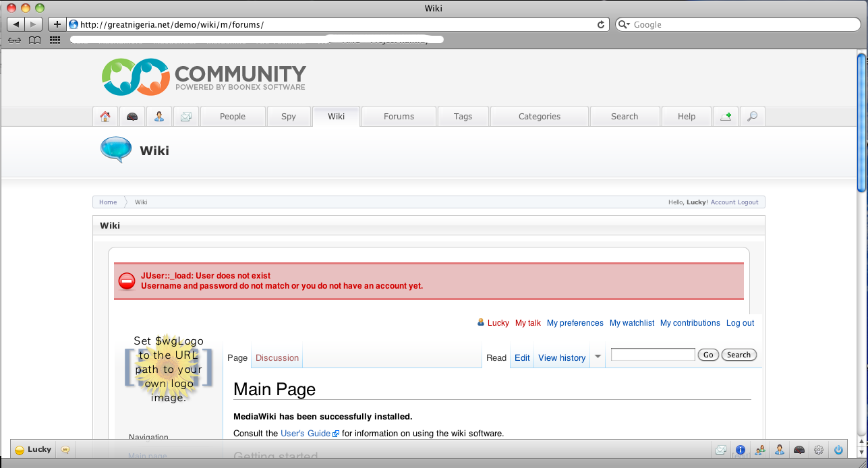Click the Log out link in the wiki
868x468 pixels.
point(740,323)
